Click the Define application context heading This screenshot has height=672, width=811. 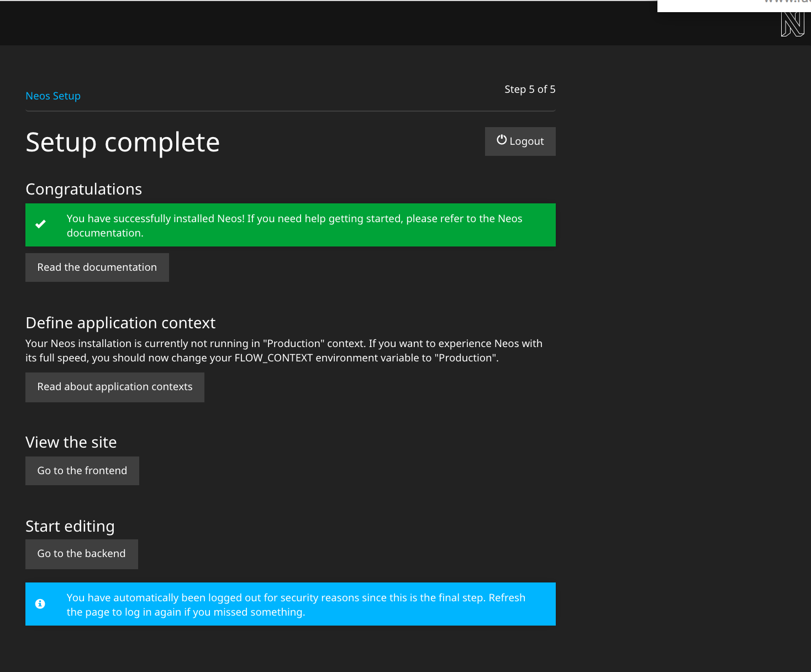coord(120,323)
